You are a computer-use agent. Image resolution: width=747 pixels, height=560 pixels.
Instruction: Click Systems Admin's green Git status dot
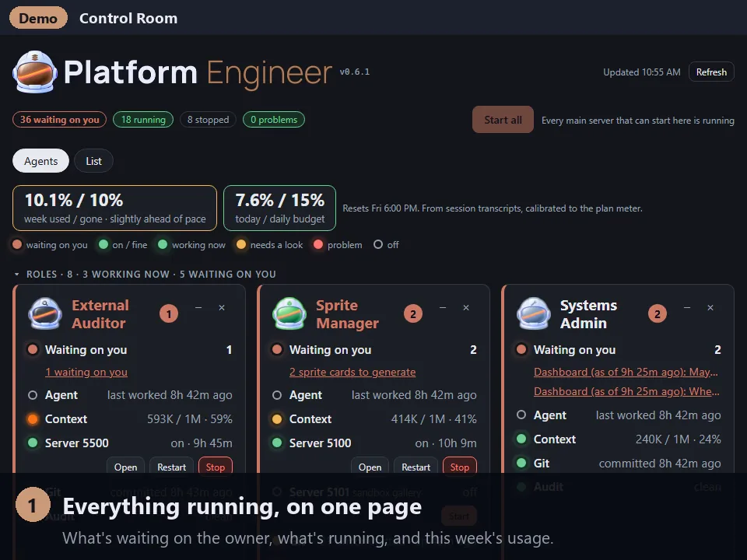point(521,463)
